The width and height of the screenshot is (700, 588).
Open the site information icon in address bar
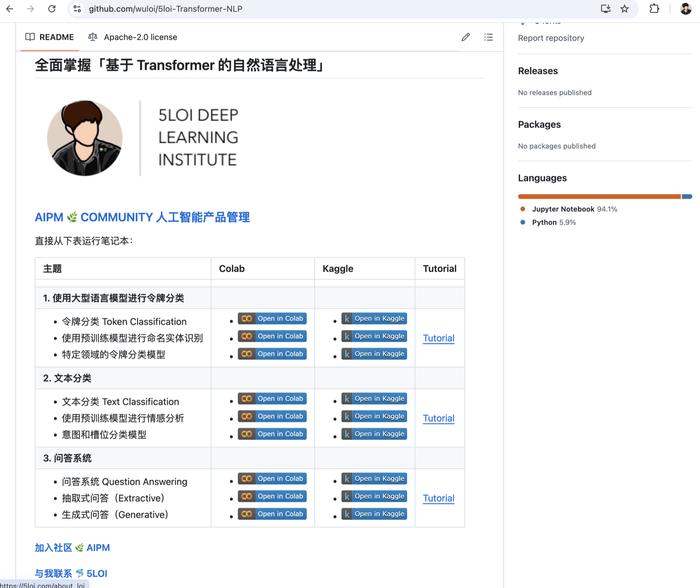77,9
